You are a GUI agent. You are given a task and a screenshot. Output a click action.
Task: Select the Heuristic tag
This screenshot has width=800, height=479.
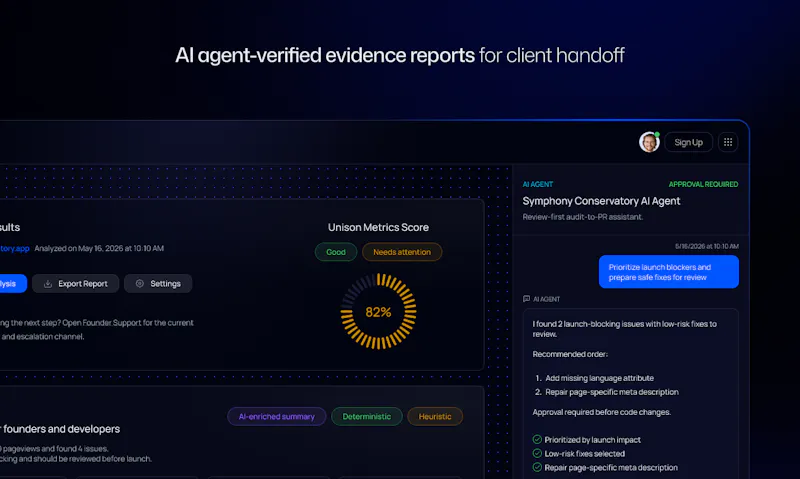[435, 417]
